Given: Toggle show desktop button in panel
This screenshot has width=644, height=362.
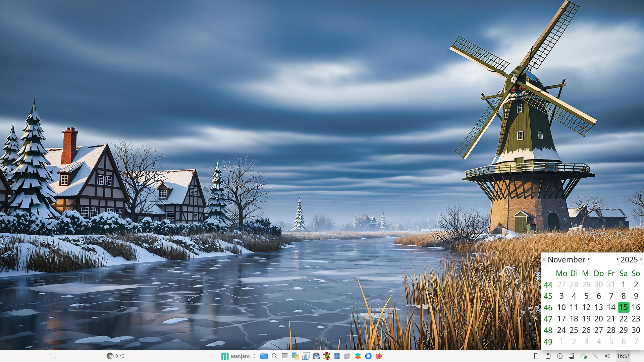Looking at the screenshot, I should (53, 356).
